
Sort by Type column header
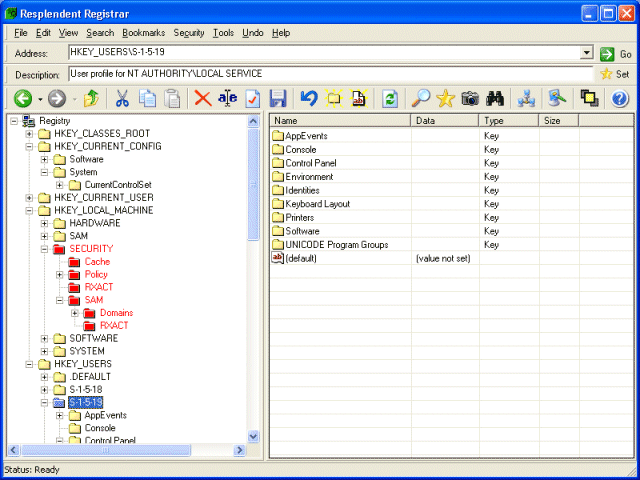tap(509, 120)
